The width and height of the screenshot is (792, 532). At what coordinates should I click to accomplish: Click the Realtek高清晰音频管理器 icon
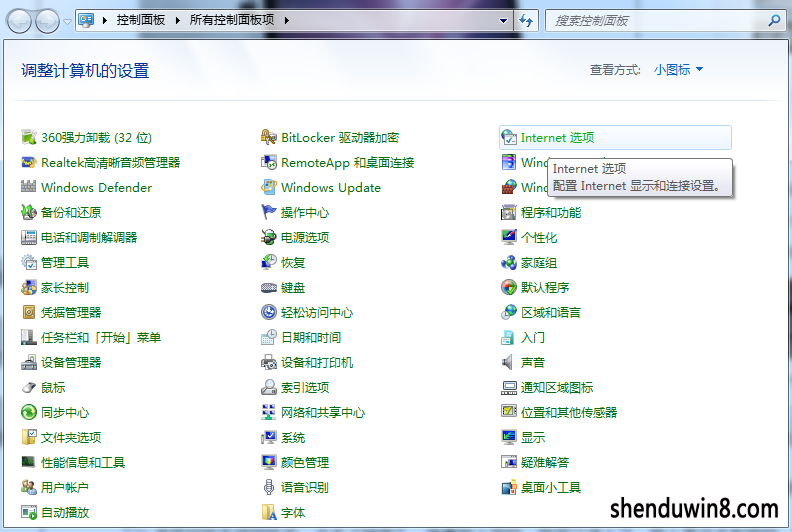tap(29, 162)
